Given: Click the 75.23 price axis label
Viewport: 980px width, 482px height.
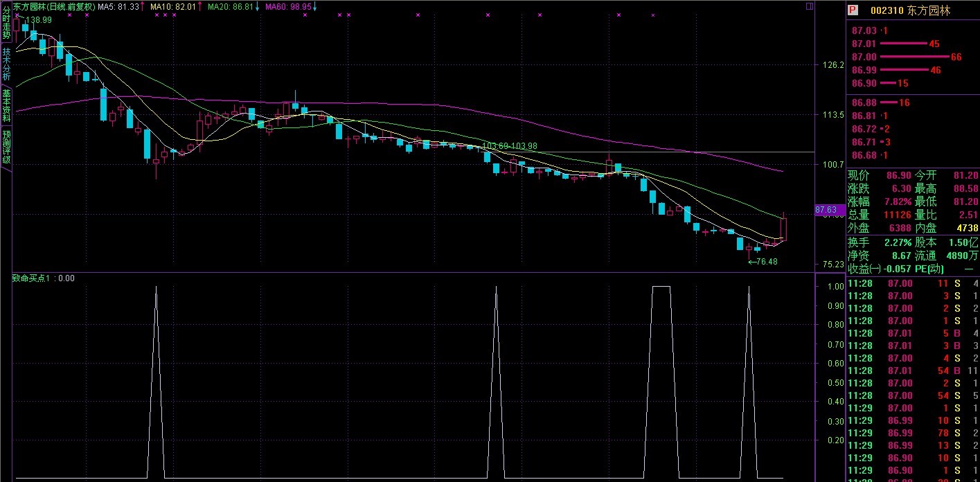Looking at the screenshot, I should click(x=832, y=264).
